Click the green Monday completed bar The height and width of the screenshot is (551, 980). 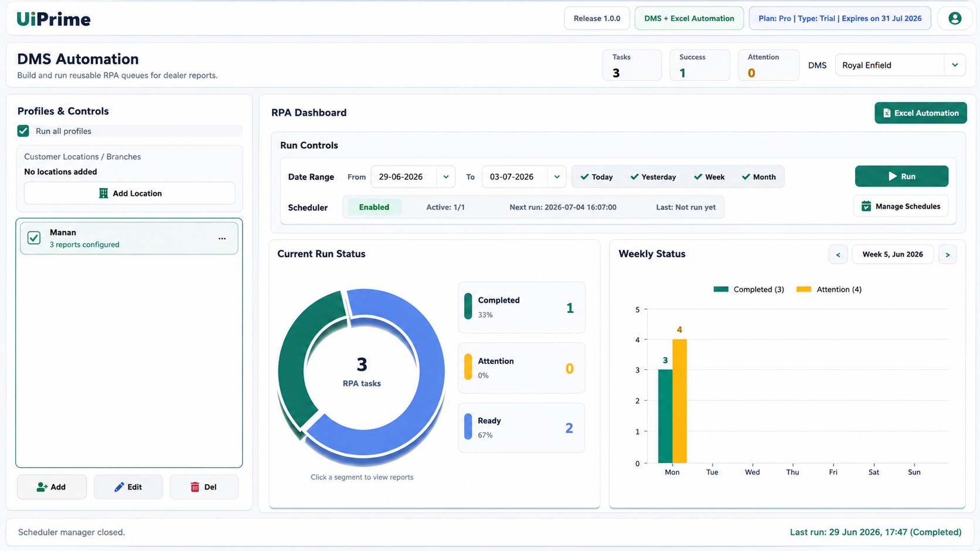coord(665,416)
